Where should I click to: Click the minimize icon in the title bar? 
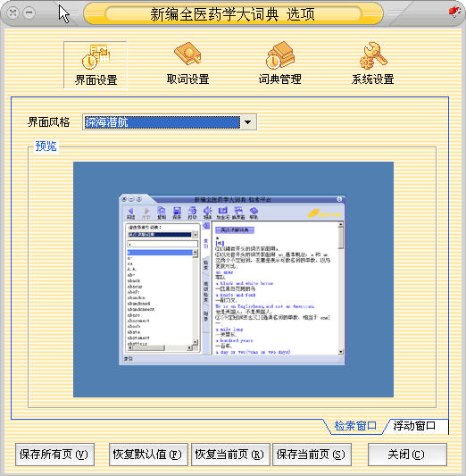(29, 13)
